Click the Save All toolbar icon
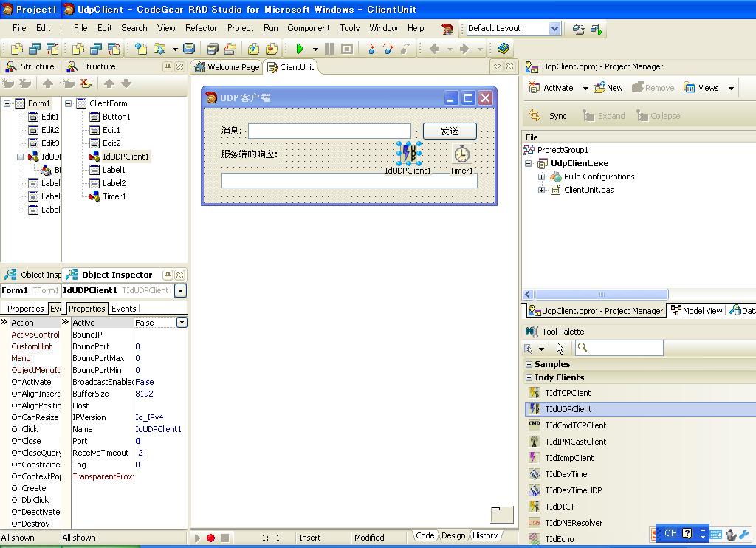 [x=212, y=49]
